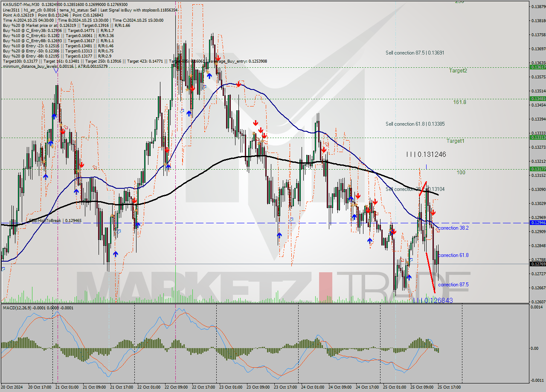Select the 'Buy %20 @ Entry -88' line
546x392 pixels.
click(x=57, y=56)
